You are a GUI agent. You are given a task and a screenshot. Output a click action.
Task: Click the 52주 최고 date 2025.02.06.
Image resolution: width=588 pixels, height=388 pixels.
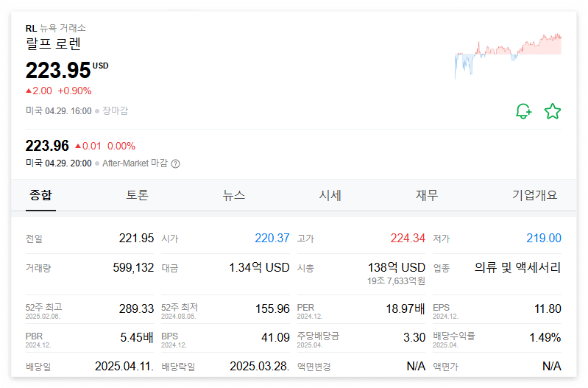tap(43, 317)
